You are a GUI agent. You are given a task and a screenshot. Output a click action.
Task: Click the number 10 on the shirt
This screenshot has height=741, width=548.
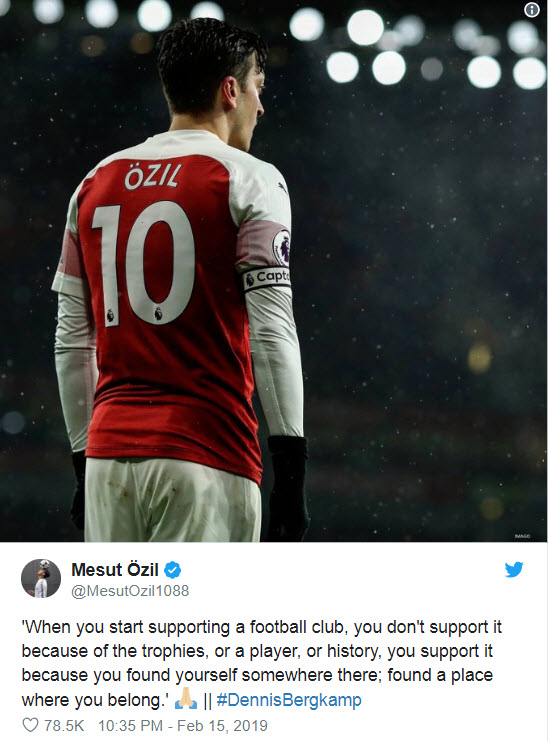point(143,263)
